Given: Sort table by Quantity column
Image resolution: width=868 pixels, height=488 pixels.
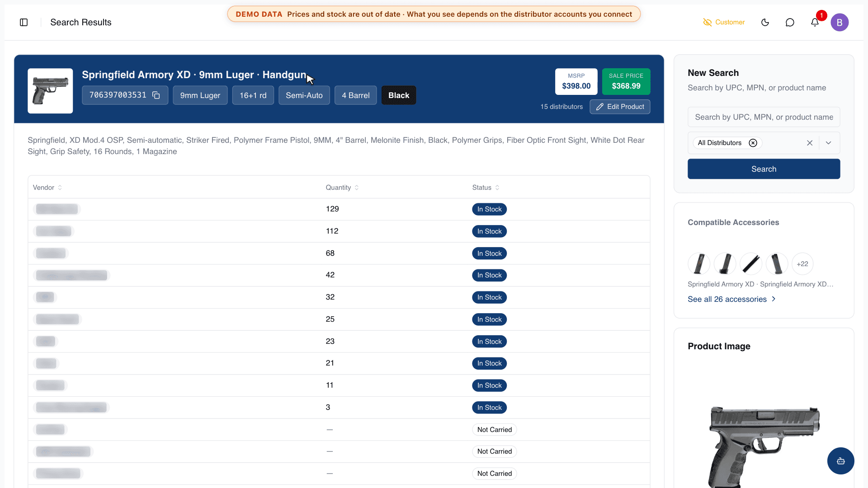Looking at the screenshot, I should [x=342, y=188].
